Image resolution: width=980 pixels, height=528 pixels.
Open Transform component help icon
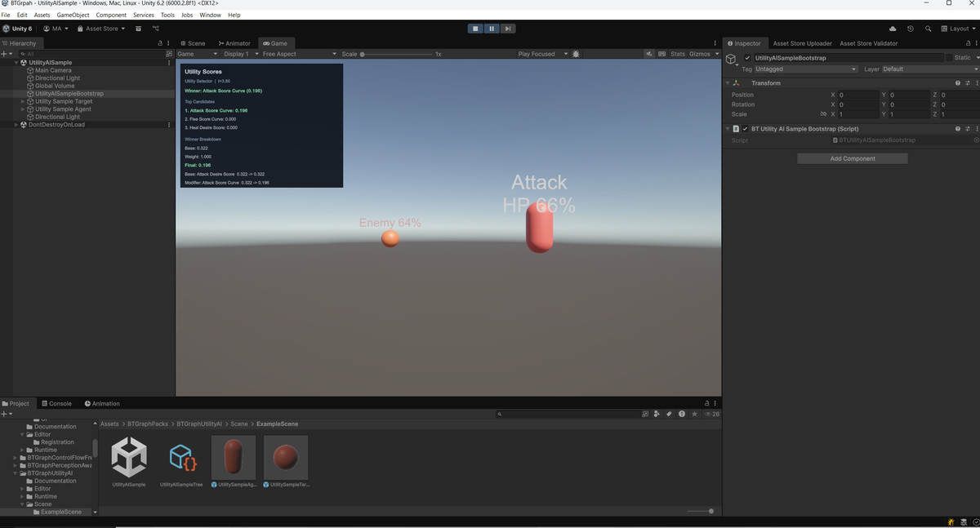coord(958,83)
